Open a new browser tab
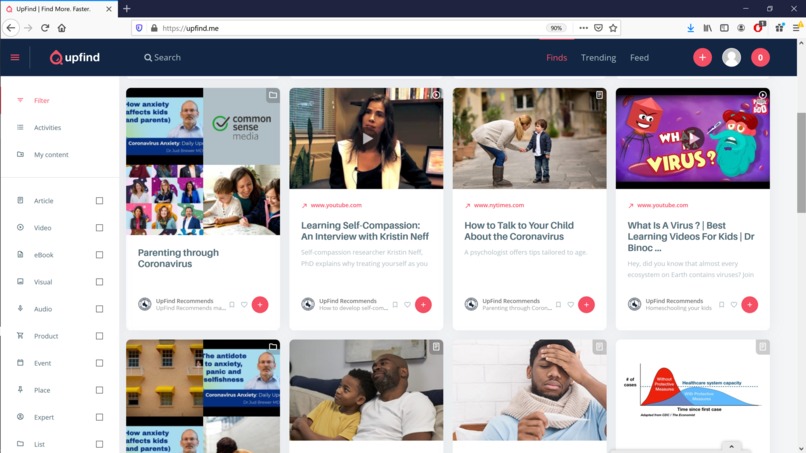Image resolution: width=806 pixels, height=453 pixels. (x=126, y=9)
